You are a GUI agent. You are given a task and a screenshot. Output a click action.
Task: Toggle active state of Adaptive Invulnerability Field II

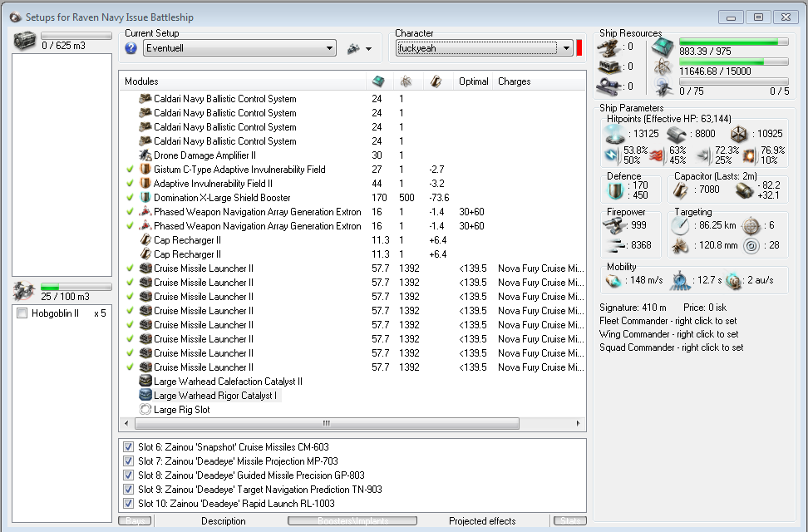(130, 183)
